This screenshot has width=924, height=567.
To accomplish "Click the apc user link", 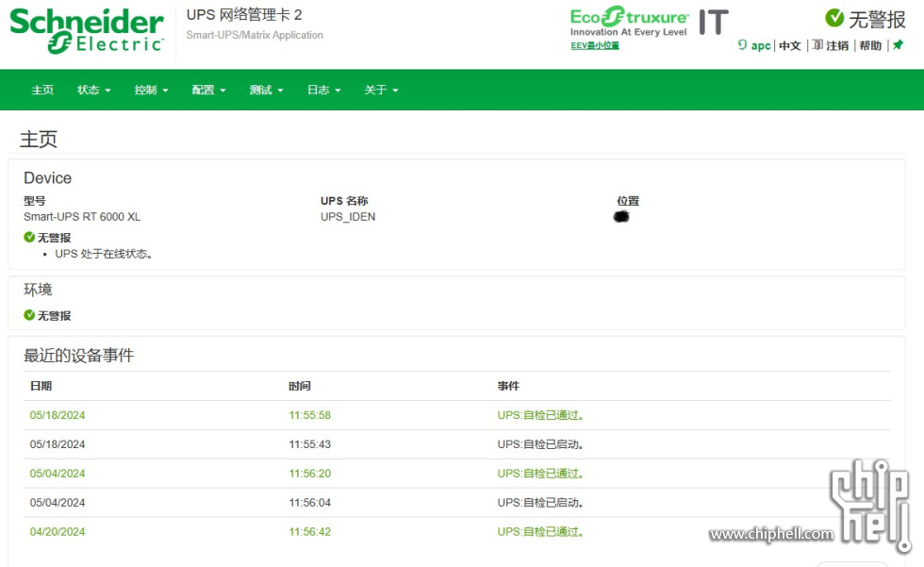I will tap(761, 45).
